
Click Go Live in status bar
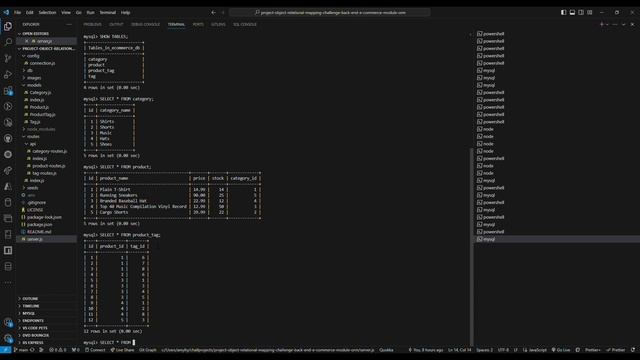point(561,350)
